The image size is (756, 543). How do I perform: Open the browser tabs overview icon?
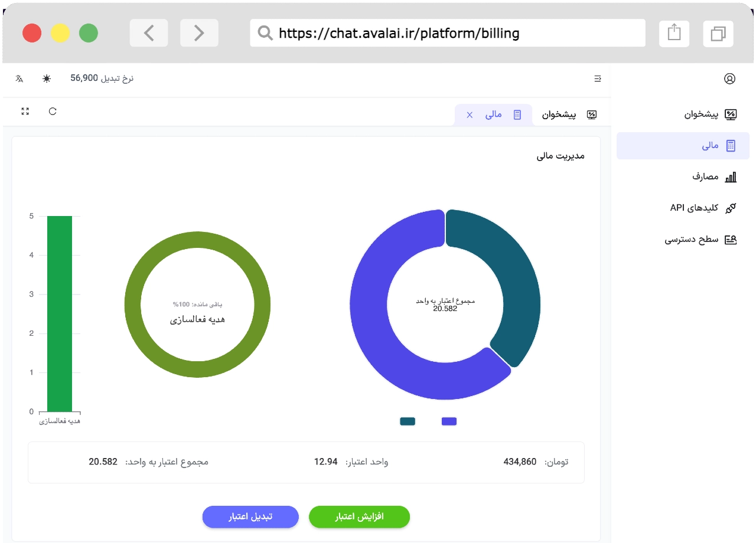[718, 33]
